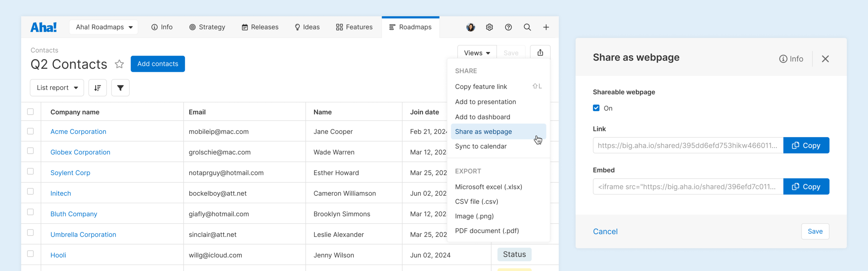Click the Join date column header
868x271 pixels.
tap(424, 112)
